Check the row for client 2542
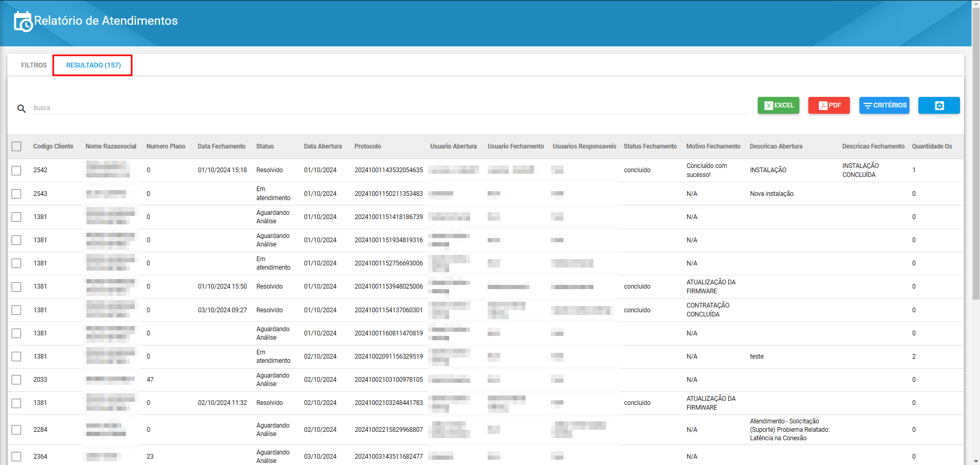This screenshot has width=980, height=465. 16,170
